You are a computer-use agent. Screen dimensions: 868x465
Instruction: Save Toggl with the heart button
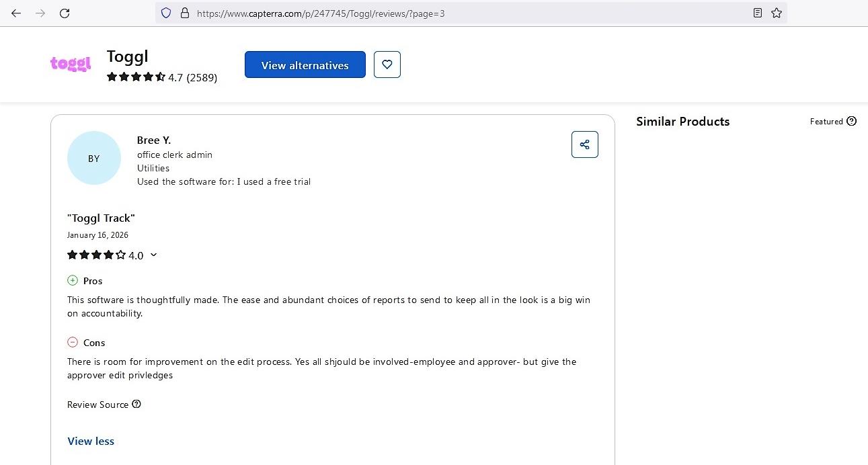(x=387, y=65)
